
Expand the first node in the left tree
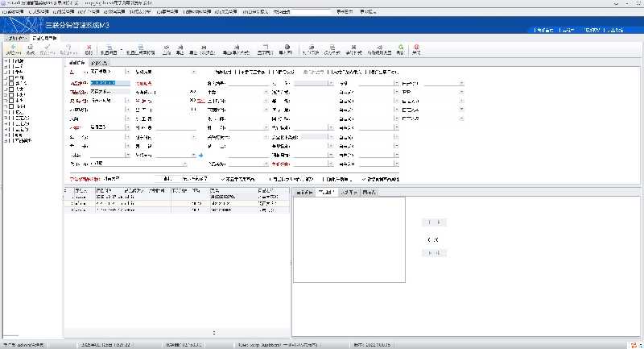[6, 61]
